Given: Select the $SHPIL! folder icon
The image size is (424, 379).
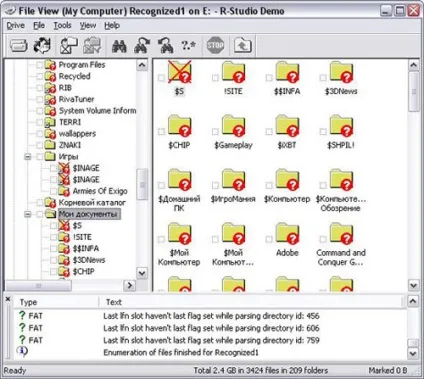Looking at the screenshot, I should coord(341,126).
